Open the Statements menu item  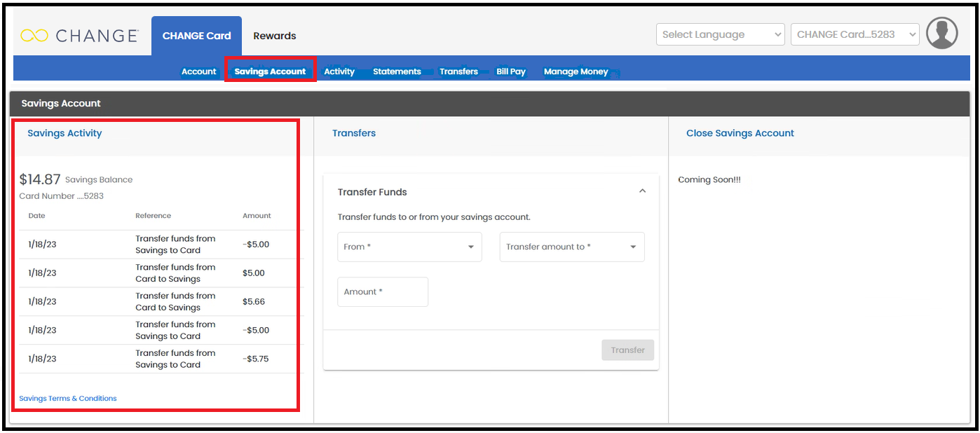click(397, 71)
